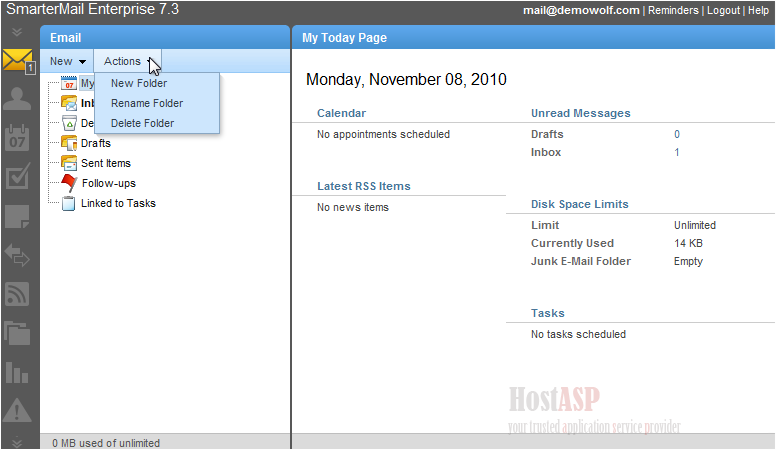Viewport: 776px width, 450px height.
Task: Open the Email section envelope icon
Action: click(17, 60)
